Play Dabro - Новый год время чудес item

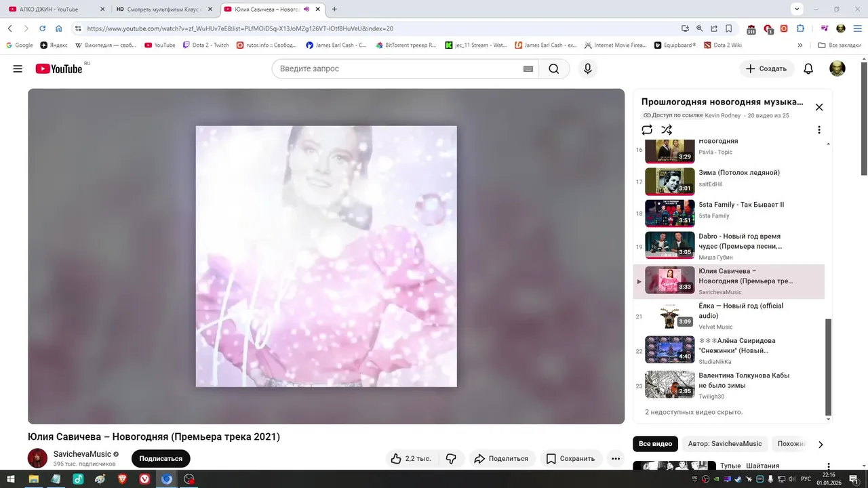729,245
